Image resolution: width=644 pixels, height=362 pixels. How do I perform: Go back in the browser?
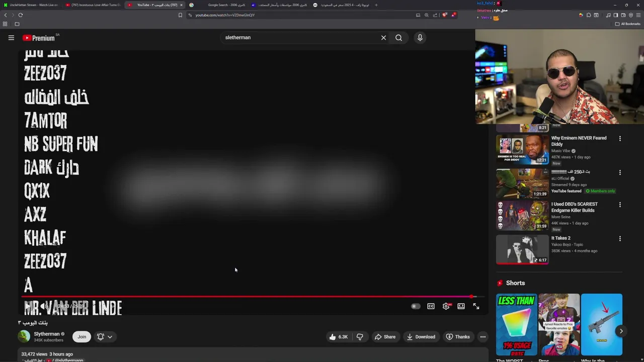[x=6, y=15]
